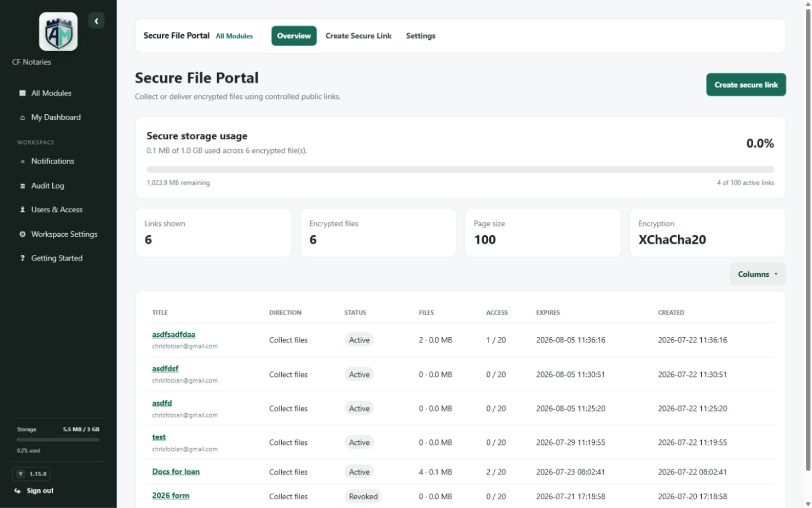Image resolution: width=812 pixels, height=508 pixels.
Task: Click the FILES column header
Action: pyautogui.click(x=426, y=313)
